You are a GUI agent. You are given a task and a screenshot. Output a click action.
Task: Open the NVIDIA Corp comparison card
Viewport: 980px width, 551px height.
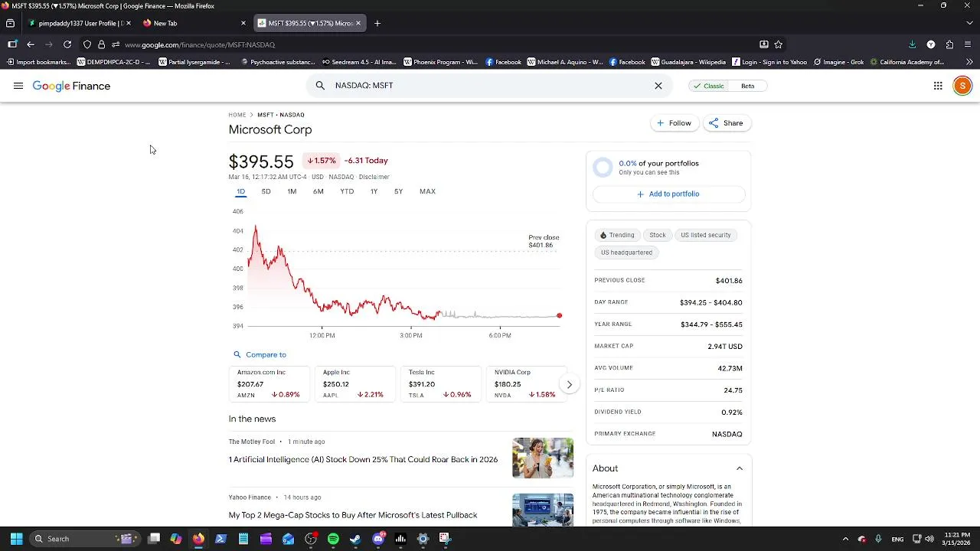[x=526, y=383]
